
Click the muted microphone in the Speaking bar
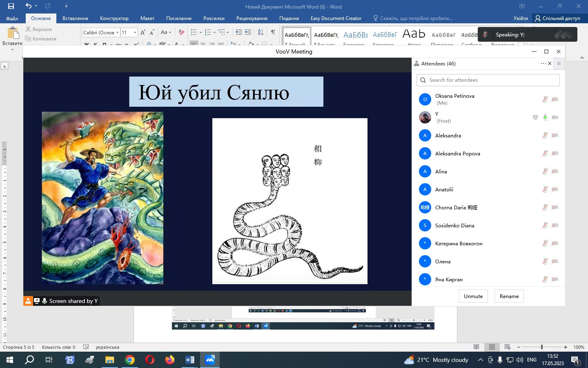pyautogui.click(x=485, y=35)
